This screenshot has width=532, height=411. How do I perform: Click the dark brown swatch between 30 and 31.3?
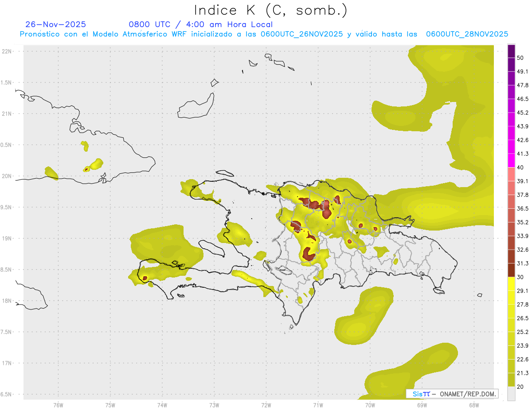[x=512, y=270]
